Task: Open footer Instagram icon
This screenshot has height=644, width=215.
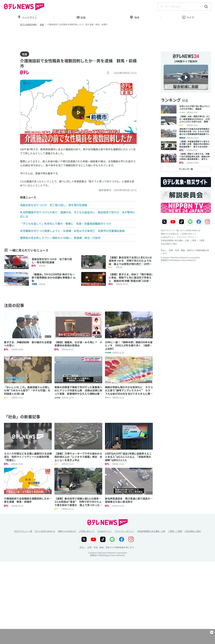Action: (131, 539)
